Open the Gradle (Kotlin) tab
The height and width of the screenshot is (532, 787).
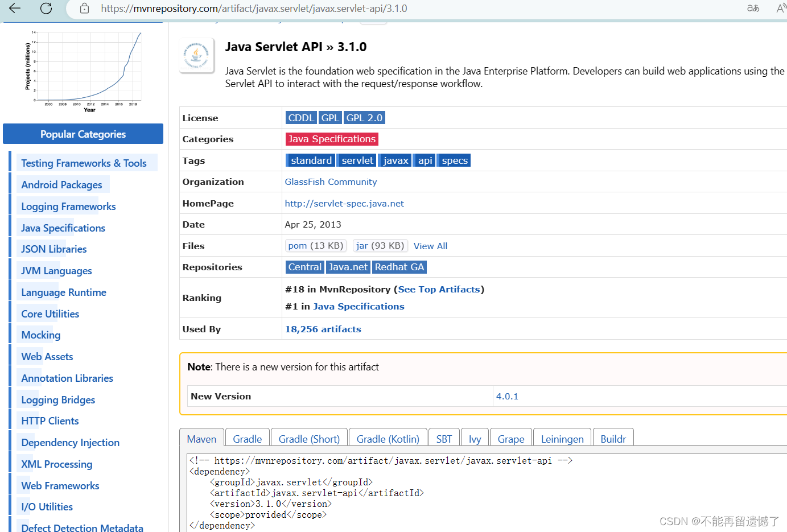point(388,439)
